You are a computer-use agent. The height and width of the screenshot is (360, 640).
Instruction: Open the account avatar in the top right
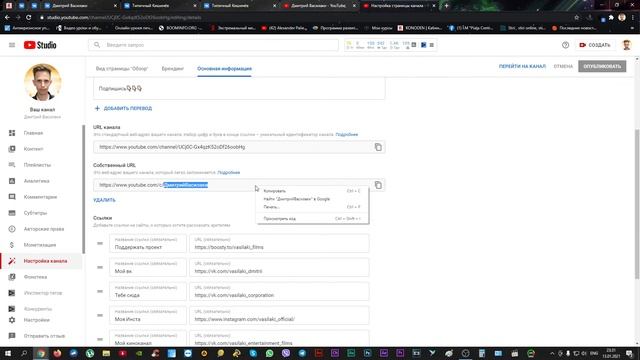pyautogui.click(x=627, y=45)
